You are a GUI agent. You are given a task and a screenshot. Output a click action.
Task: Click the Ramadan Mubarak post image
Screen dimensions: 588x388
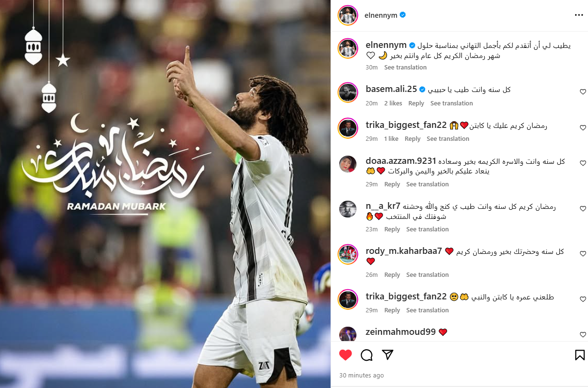(x=165, y=194)
